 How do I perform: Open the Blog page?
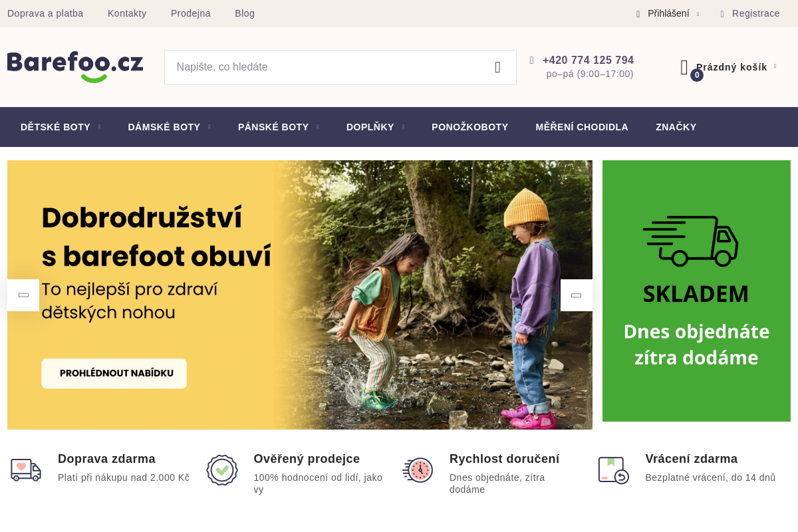[245, 13]
